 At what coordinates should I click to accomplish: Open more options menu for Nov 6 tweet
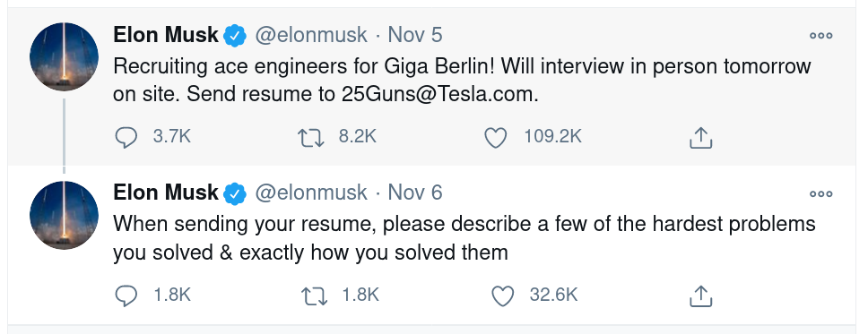(821, 193)
